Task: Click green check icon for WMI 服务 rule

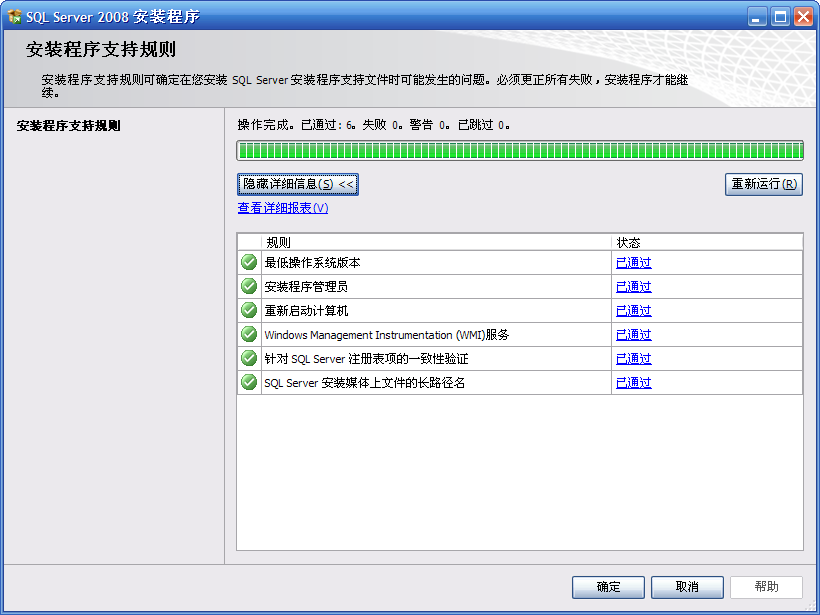Action: (x=249, y=334)
